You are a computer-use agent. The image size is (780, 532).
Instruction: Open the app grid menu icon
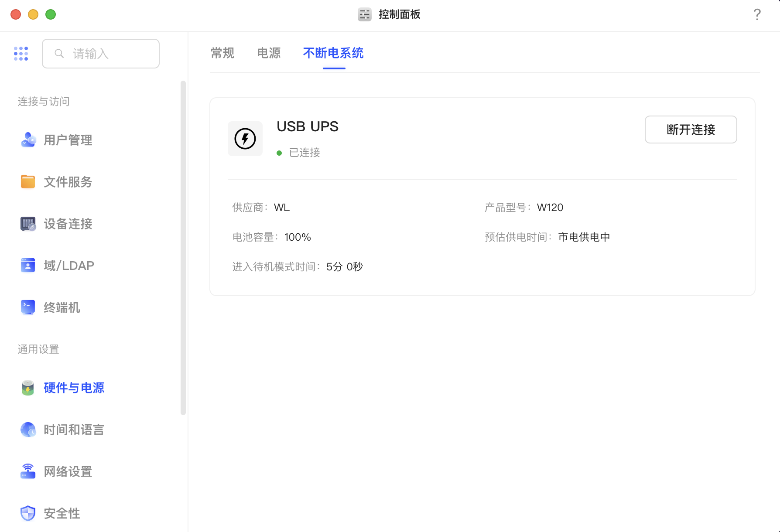[x=21, y=53]
